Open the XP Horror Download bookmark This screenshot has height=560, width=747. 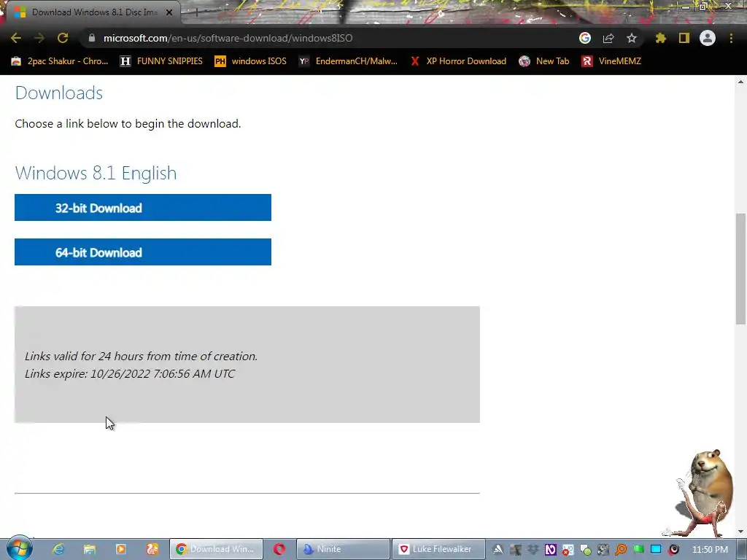pos(458,61)
